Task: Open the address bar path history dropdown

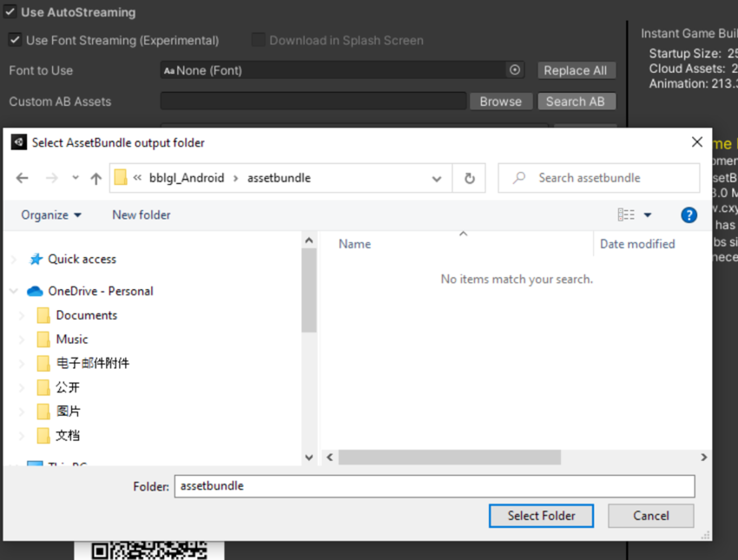Action: coord(437,178)
